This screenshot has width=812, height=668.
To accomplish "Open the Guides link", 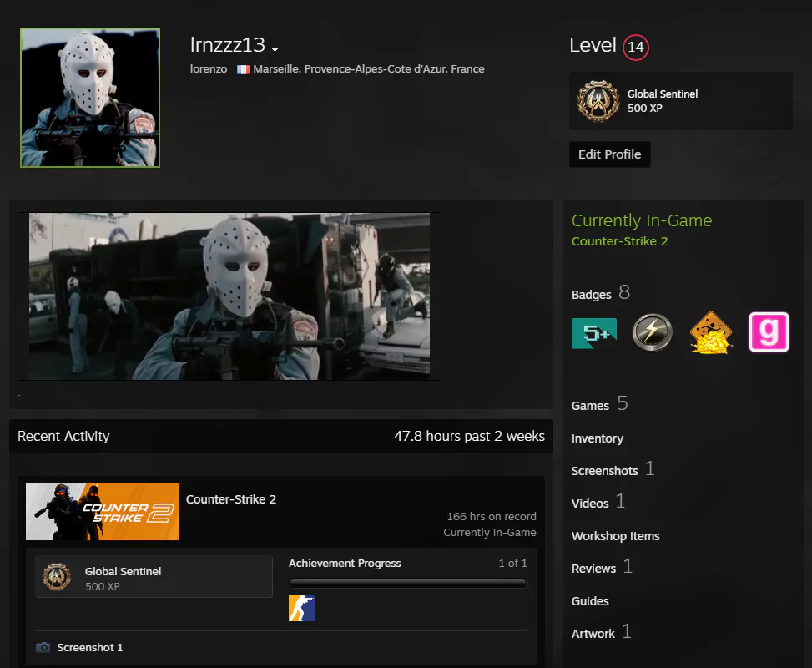I will 590,601.
